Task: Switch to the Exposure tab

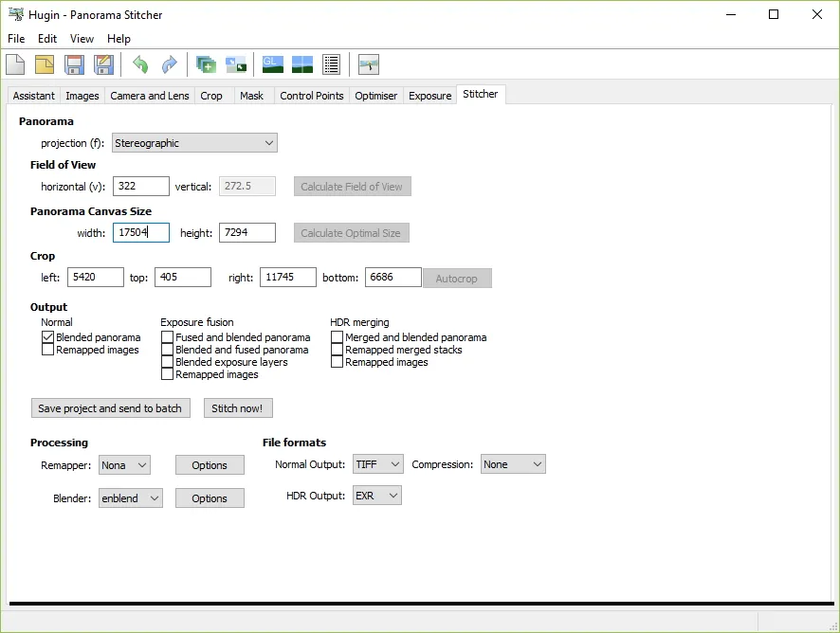Action: (430, 96)
